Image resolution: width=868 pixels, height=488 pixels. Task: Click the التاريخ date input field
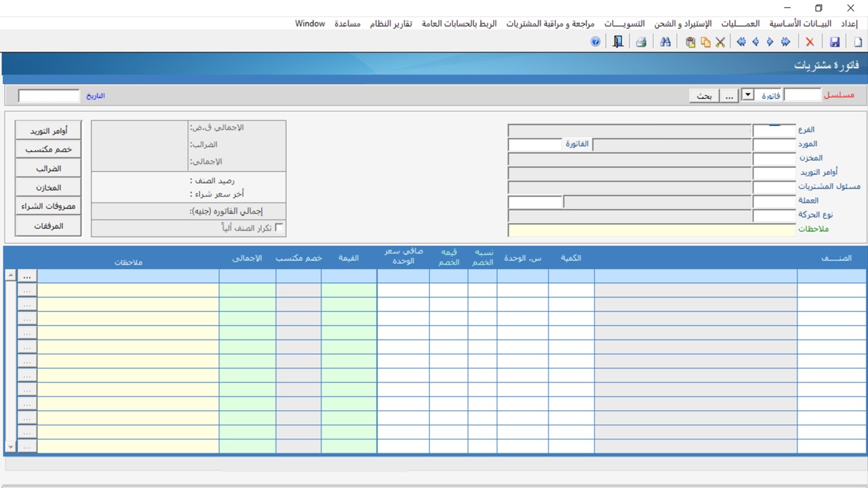pyautogui.click(x=49, y=96)
